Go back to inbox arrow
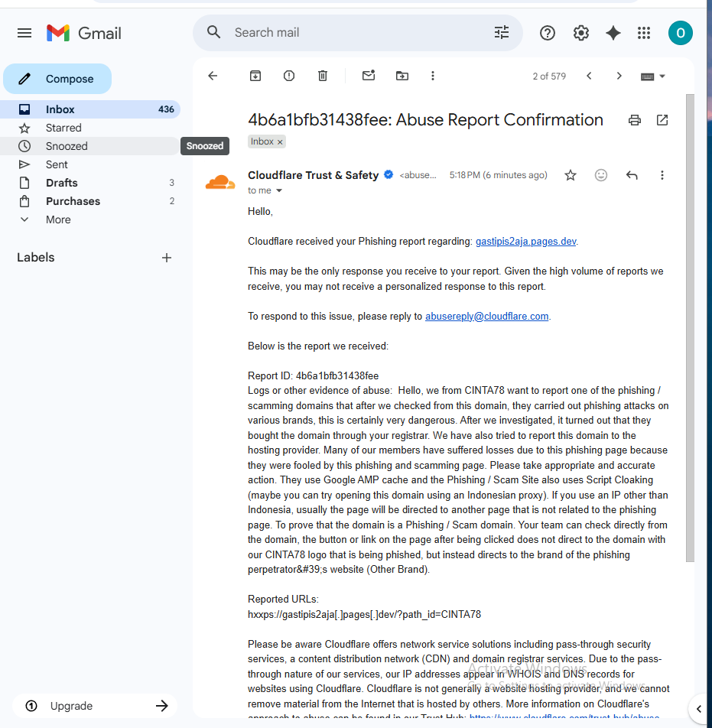 tap(213, 76)
